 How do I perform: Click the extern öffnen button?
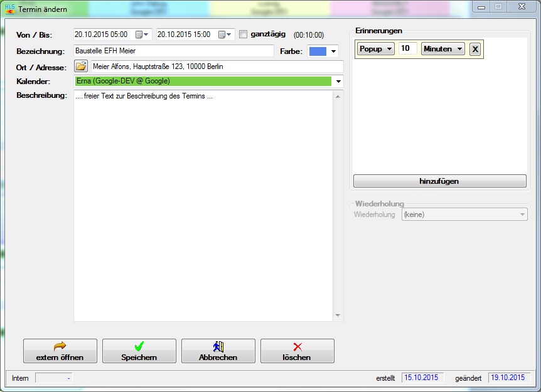click(x=60, y=351)
